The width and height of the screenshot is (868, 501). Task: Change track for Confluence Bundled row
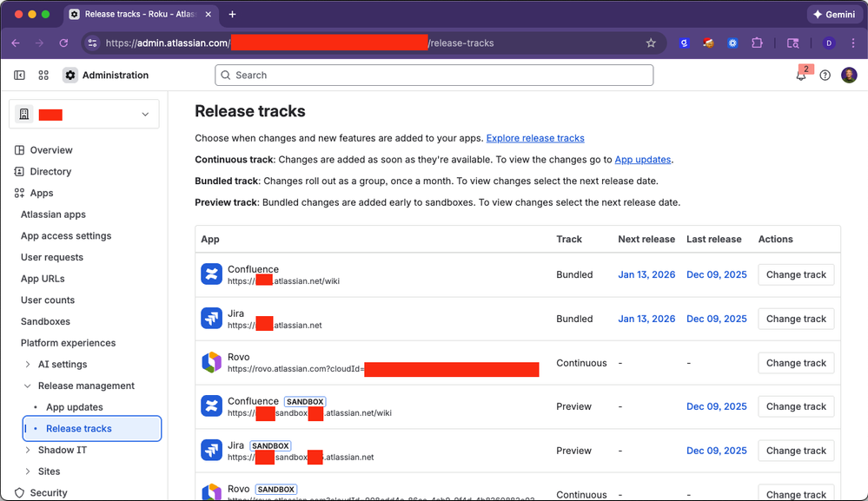click(796, 275)
